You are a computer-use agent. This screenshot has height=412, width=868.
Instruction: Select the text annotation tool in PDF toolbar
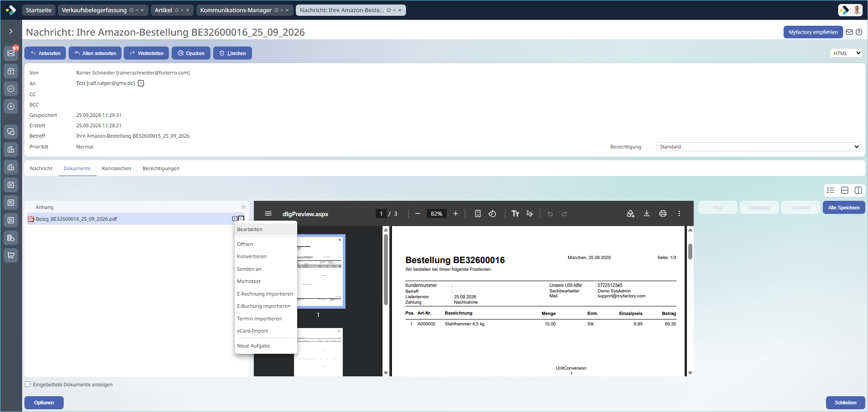pyautogui.click(x=515, y=213)
